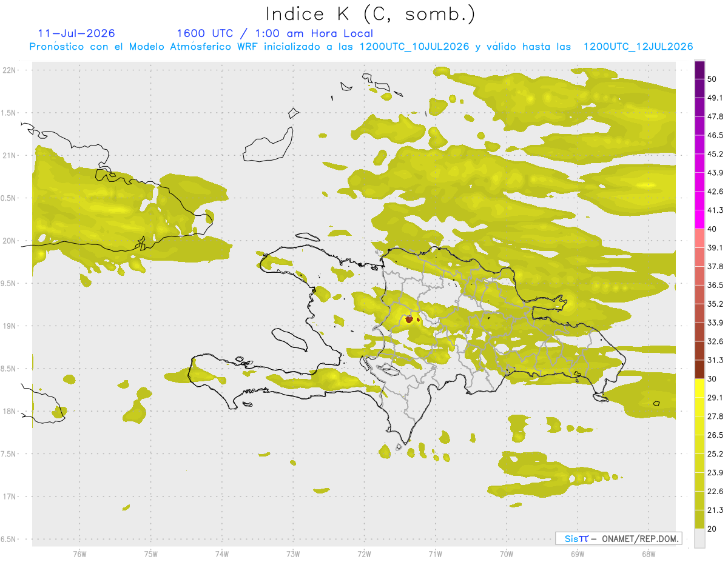Click the 68W longitude axis label
Screen dimensions: 728x562
(648, 554)
